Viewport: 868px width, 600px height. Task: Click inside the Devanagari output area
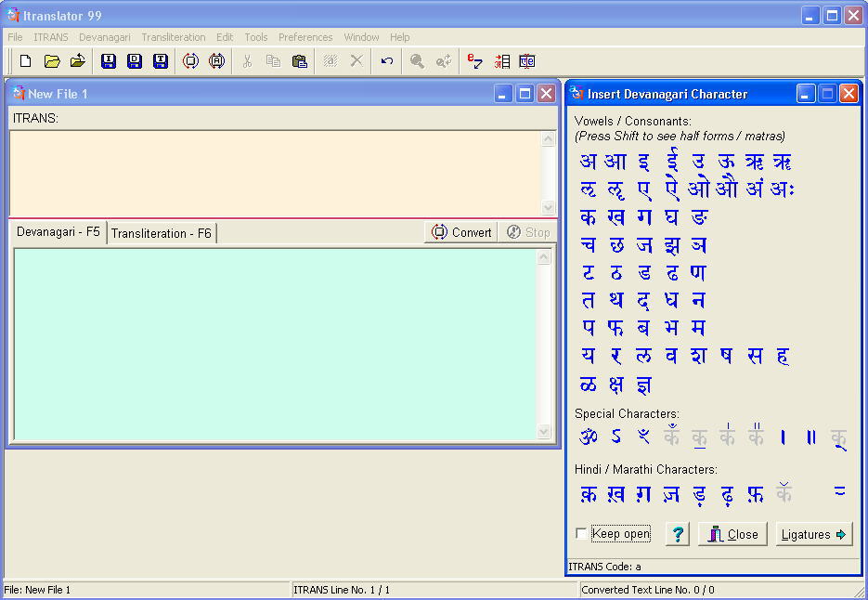pos(275,344)
